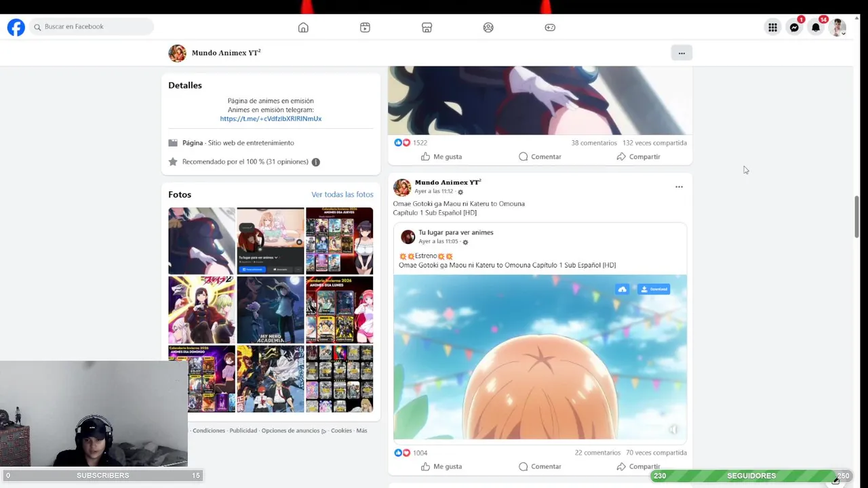Open the account profile picture menu
Screen dimensions: 868x488
click(838, 27)
